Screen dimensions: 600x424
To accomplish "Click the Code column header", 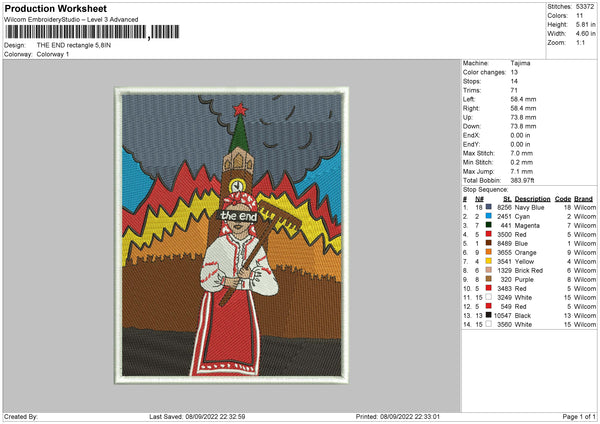I will 563,198.
